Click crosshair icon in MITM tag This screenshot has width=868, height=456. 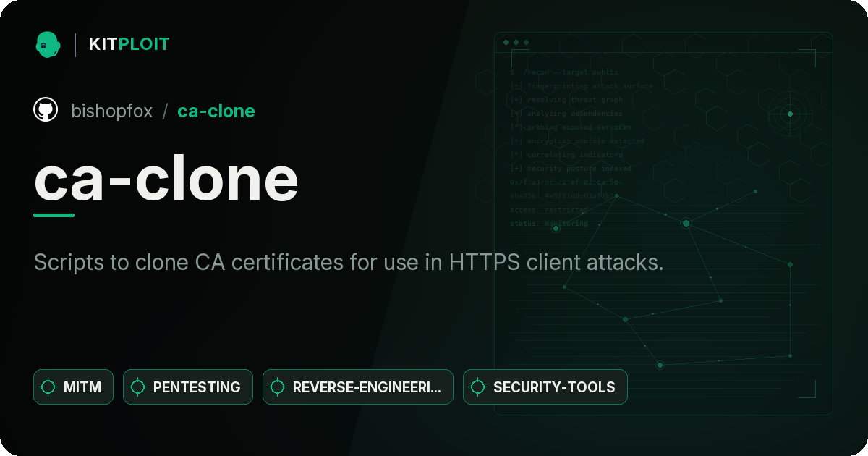click(48, 387)
